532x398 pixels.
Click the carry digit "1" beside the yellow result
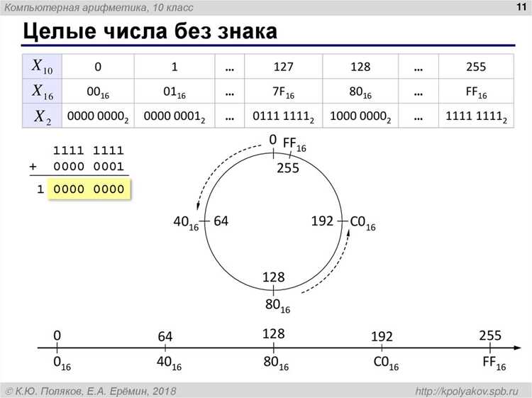point(40,189)
